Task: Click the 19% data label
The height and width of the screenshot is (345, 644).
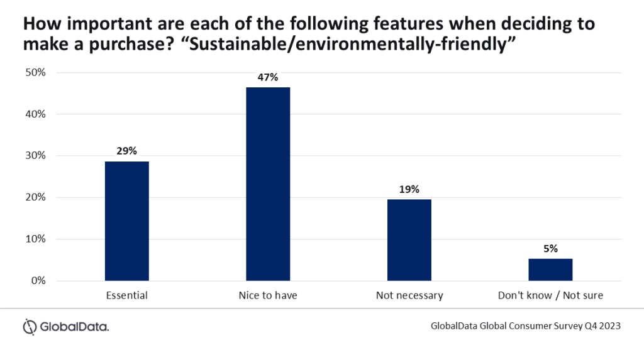Action: point(409,189)
